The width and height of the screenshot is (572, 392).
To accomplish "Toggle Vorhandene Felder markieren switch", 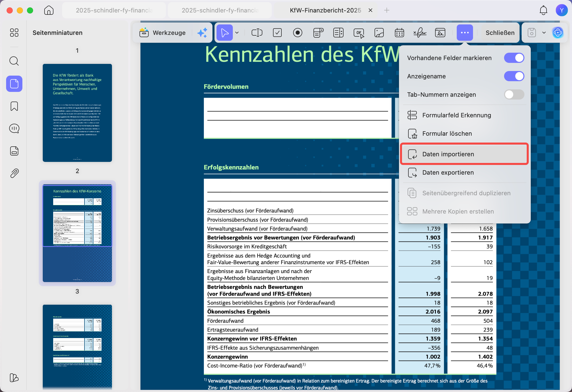I will 514,58.
